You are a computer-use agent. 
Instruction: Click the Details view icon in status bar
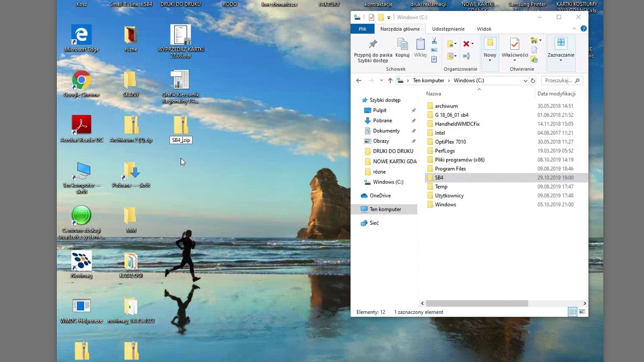[573, 312]
